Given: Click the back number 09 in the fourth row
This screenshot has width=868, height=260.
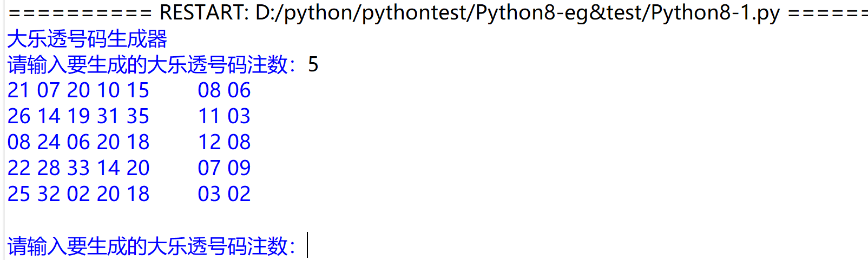Looking at the screenshot, I should coord(239,168).
